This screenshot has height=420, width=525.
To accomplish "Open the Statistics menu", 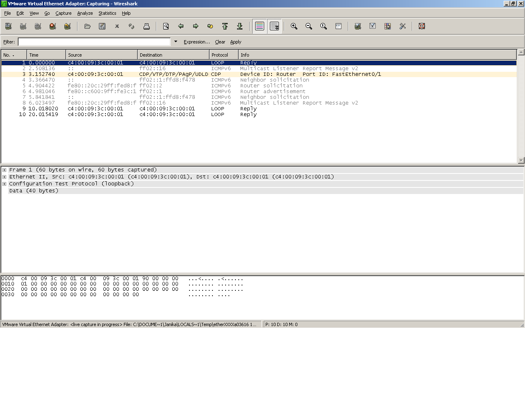I will click(x=107, y=13).
